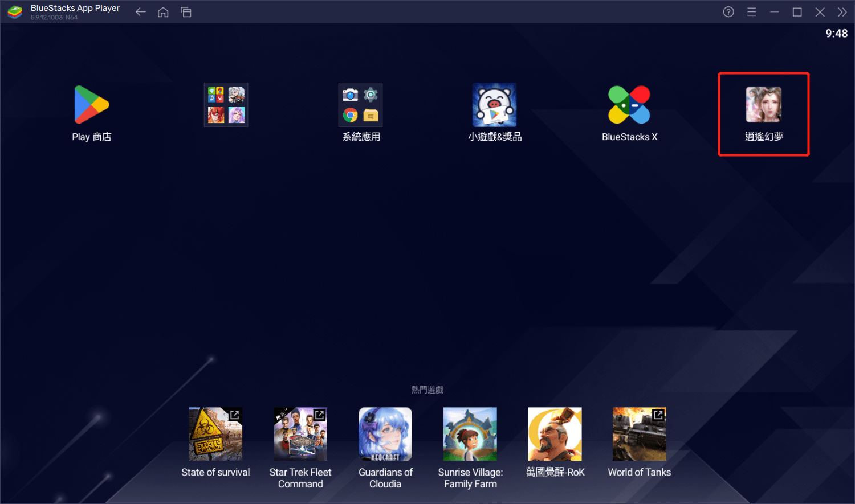The height and width of the screenshot is (504, 855).
Task: Click the 熱門遊戲 section label
Action: coord(427,390)
